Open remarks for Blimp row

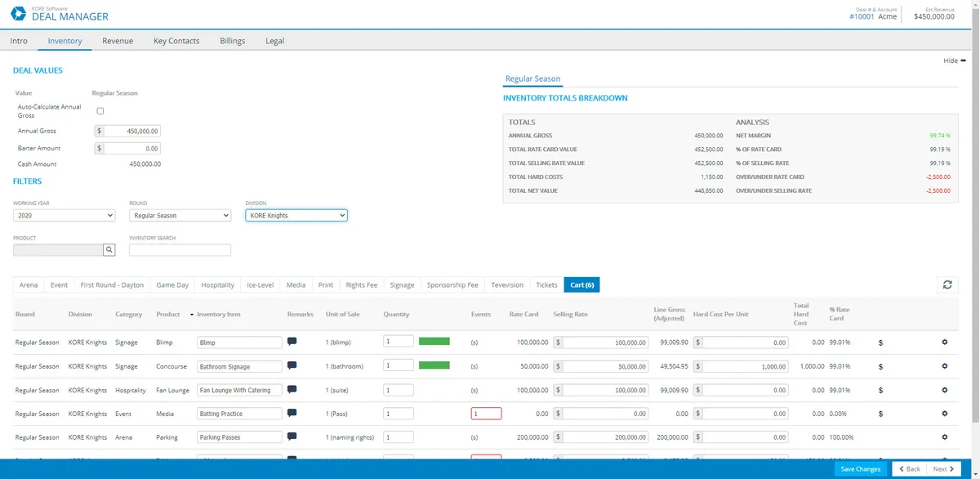(x=292, y=342)
